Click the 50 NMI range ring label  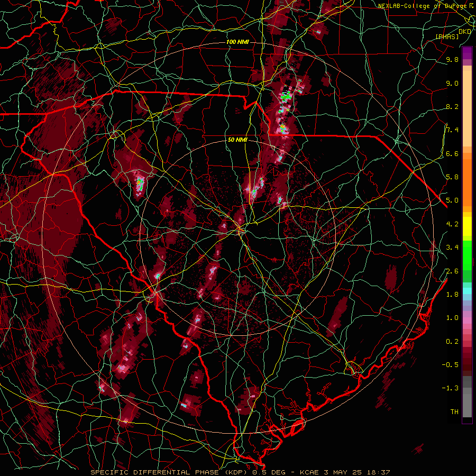[237, 140]
